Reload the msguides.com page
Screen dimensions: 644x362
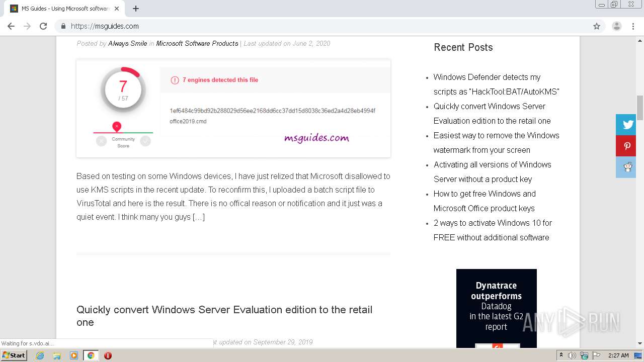point(43,26)
